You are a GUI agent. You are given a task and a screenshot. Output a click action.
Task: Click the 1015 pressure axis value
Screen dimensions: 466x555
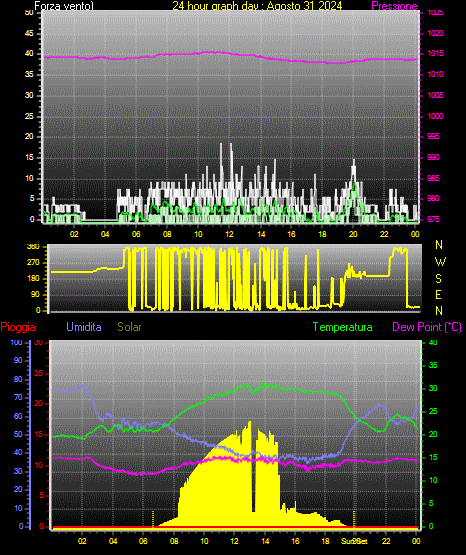coord(435,53)
